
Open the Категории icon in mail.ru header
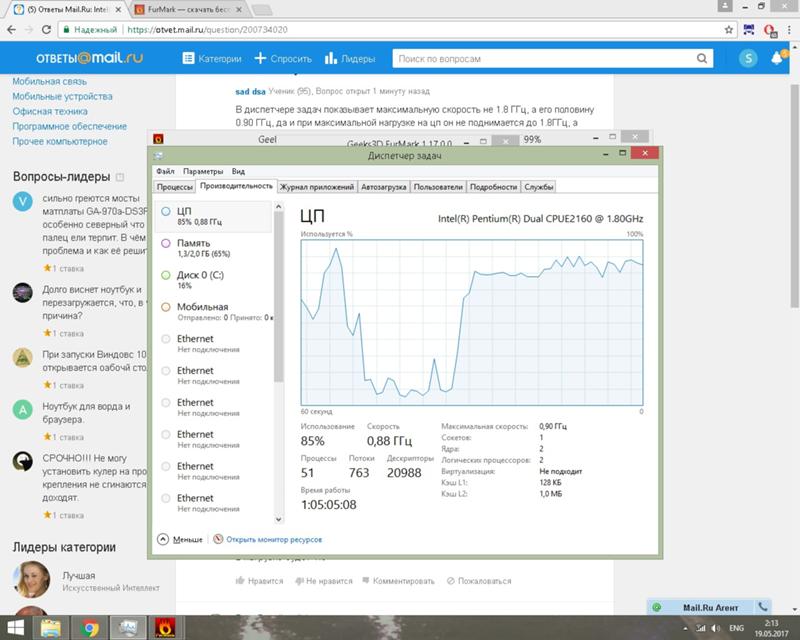click(188, 58)
